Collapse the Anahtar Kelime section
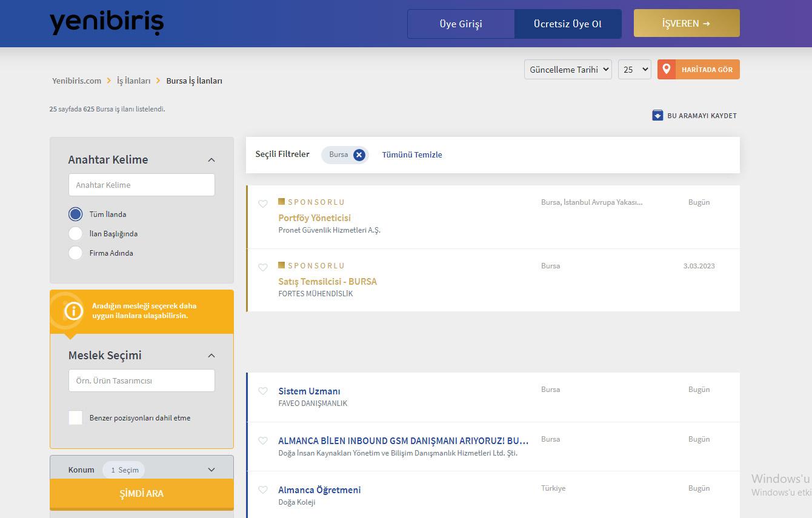This screenshot has width=812, height=518. pyautogui.click(x=211, y=160)
